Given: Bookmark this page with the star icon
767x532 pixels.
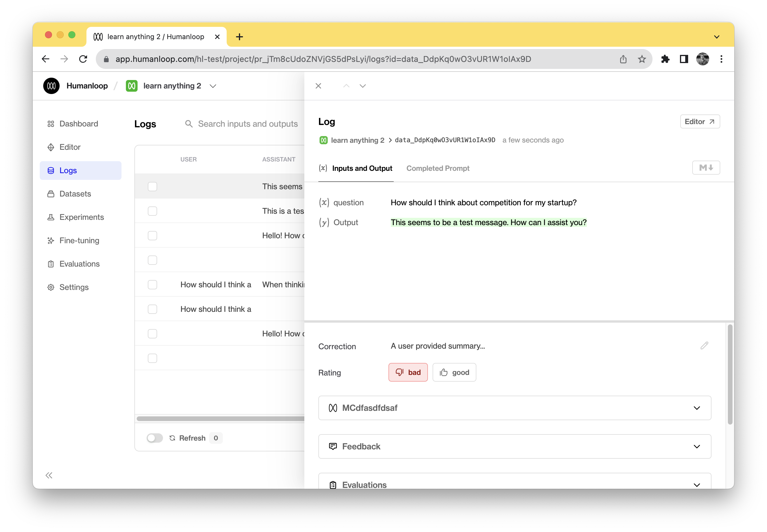Looking at the screenshot, I should coord(642,59).
